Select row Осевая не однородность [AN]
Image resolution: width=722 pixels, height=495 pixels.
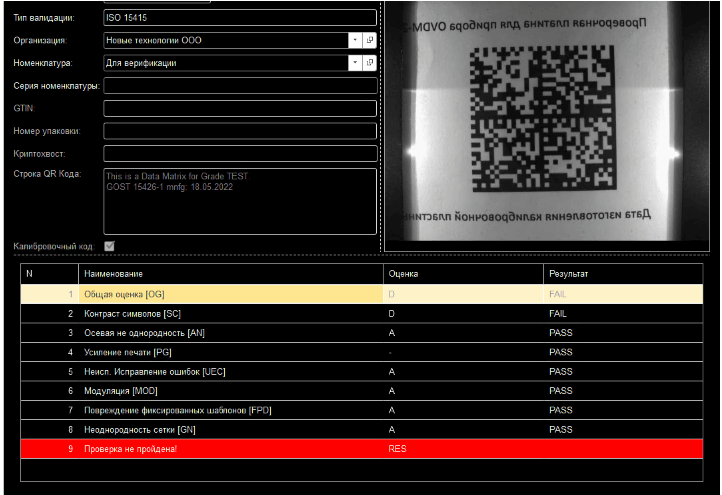[x=361, y=333]
